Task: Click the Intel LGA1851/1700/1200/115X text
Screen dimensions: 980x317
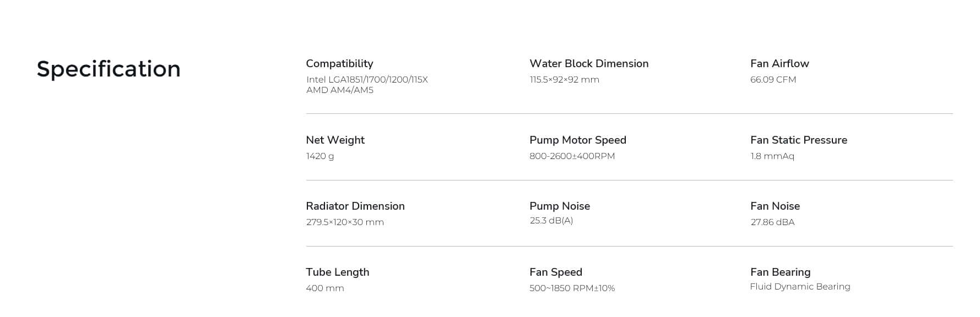Action: (x=367, y=79)
